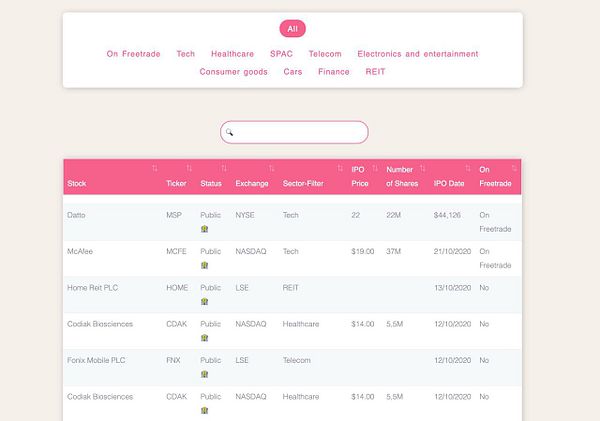Filter stocks by Tech sector
Viewport: 600px width, 421px height.
[186, 54]
